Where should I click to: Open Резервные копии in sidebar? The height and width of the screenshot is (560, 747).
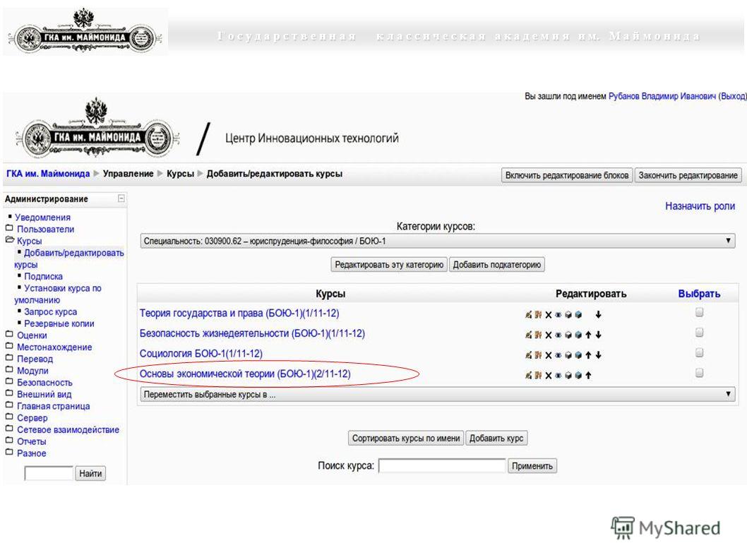coord(59,323)
